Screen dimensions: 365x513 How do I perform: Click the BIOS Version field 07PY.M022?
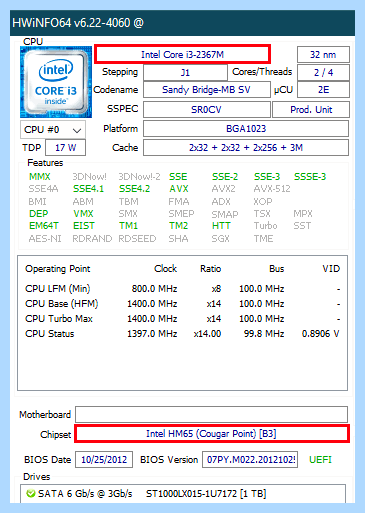click(250, 460)
